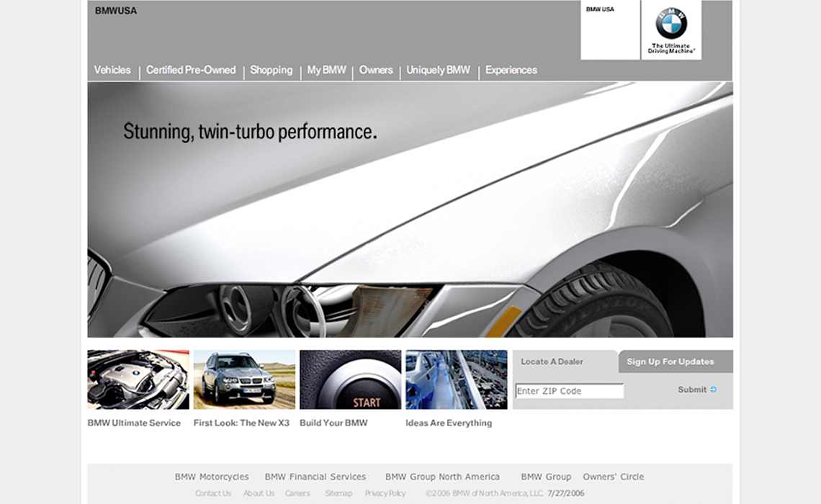This screenshot has height=504, width=821.
Task: Open the START button thumbnail
Action: [x=350, y=379]
